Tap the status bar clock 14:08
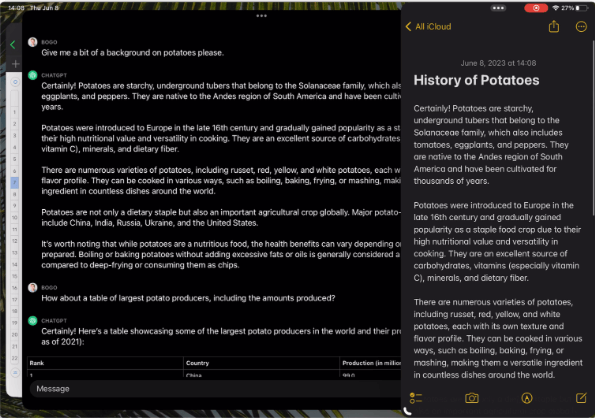The height and width of the screenshot is (418, 595). (x=16, y=8)
